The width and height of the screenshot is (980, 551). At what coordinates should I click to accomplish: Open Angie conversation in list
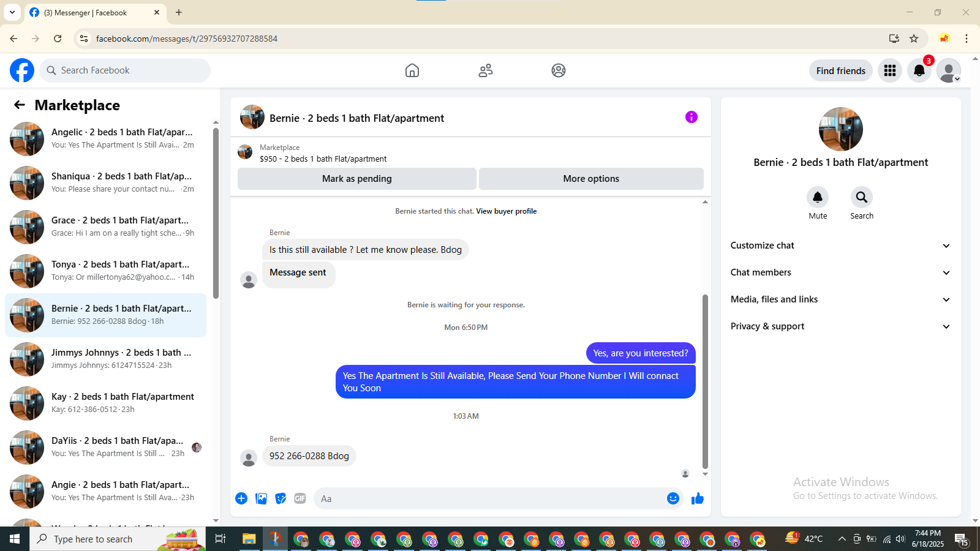pyautogui.click(x=105, y=492)
